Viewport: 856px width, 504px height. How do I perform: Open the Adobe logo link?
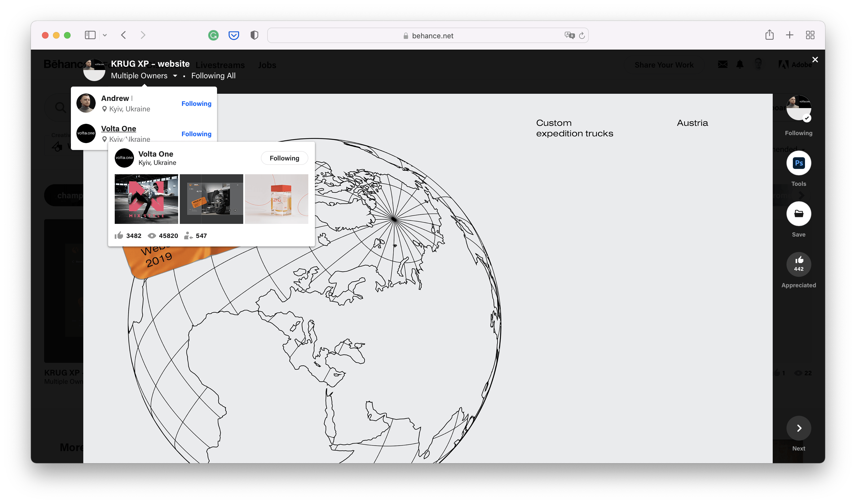pyautogui.click(x=795, y=65)
